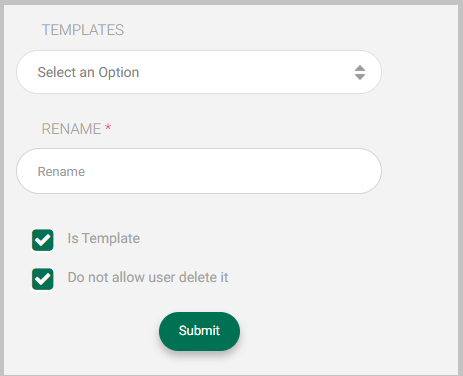The height and width of the screenshot is (376, 463).
Task: Click the down arrow in the Templates selector
Action: (360, 77)
